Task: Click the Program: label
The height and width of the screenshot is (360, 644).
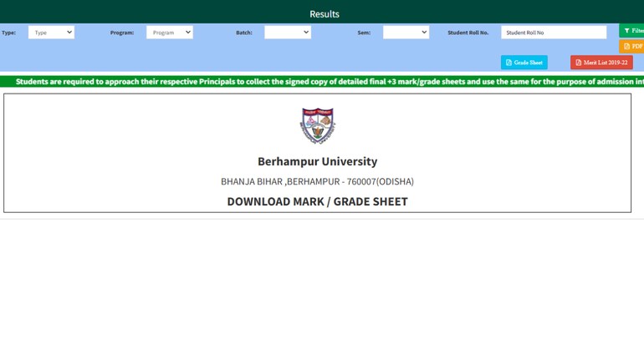Action: pos(122,33)
